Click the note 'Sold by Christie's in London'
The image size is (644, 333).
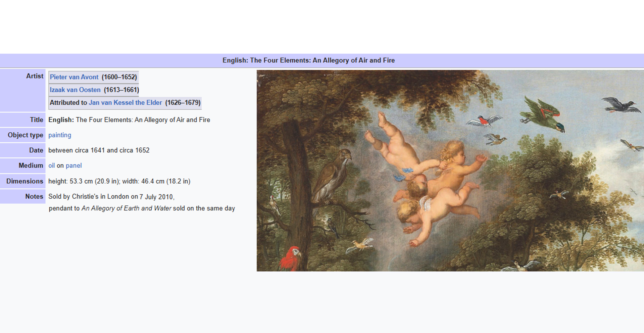[x=89, y=196]
